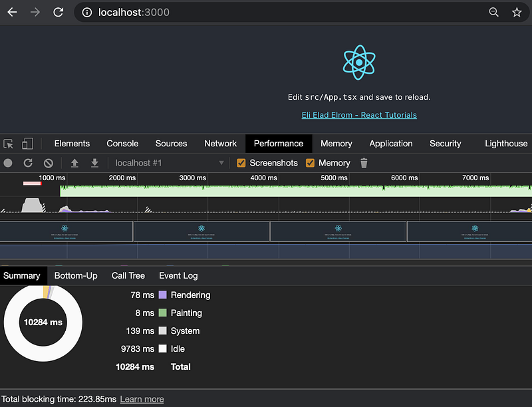The width and height of the screenshot is (532, 407).
Task: Toggle the device toolbar icon
Action: point(27,144)
